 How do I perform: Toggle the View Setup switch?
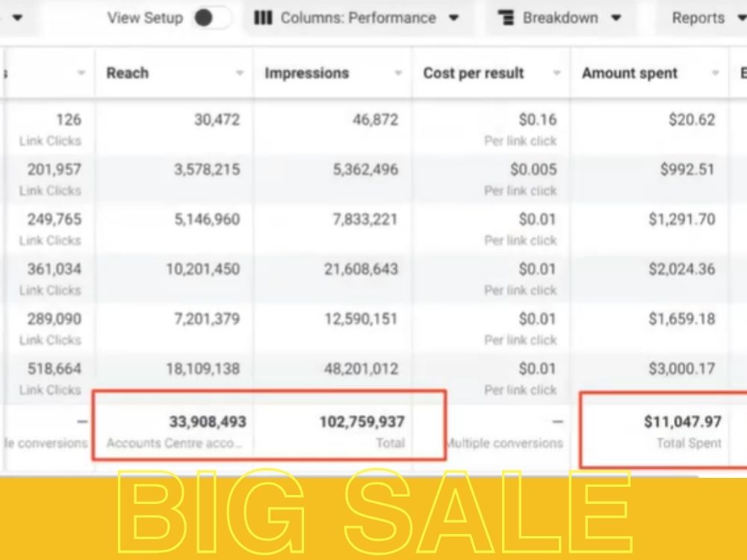[212, 18]
